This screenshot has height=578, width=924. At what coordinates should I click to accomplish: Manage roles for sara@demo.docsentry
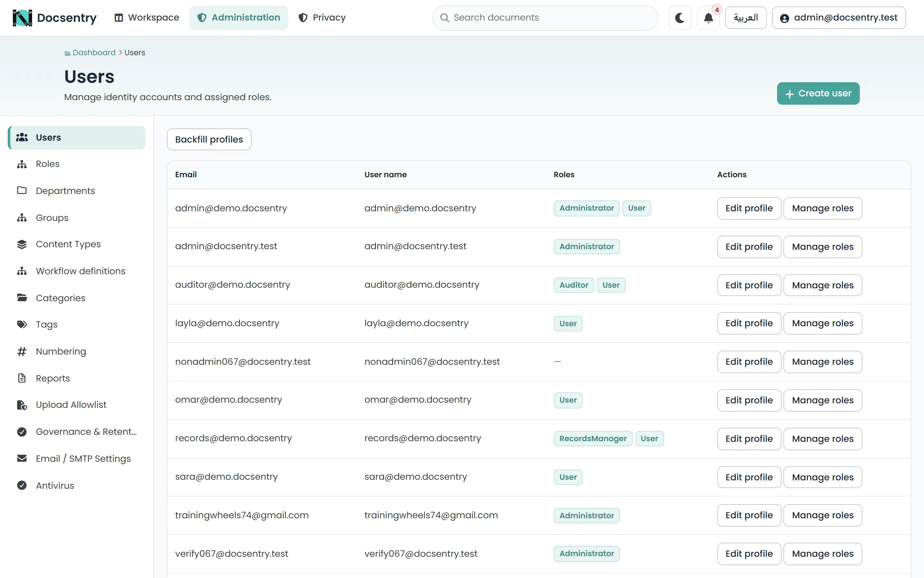pyautogui.click(x=822, y=477)
